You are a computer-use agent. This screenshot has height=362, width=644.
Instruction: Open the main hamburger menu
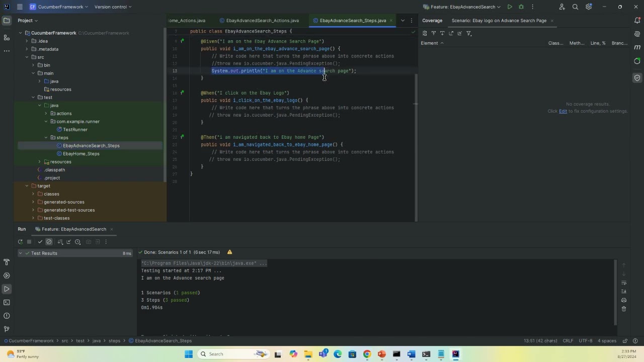(20, 7)
